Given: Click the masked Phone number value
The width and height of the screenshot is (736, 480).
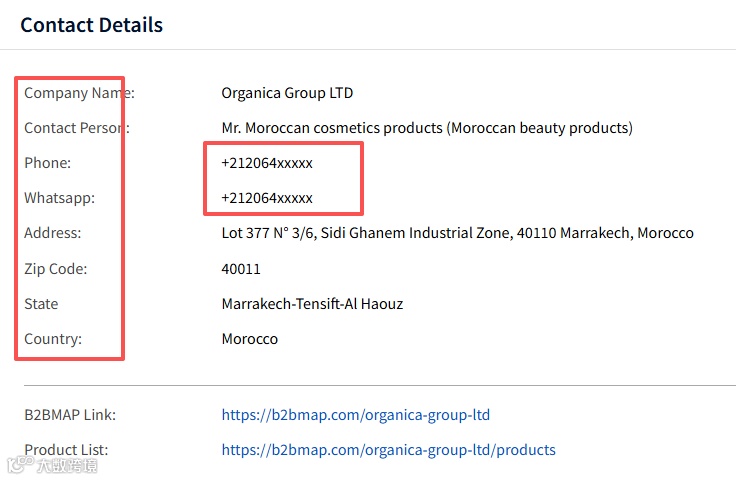Looking at the screenshot, I should pos(267,163).
